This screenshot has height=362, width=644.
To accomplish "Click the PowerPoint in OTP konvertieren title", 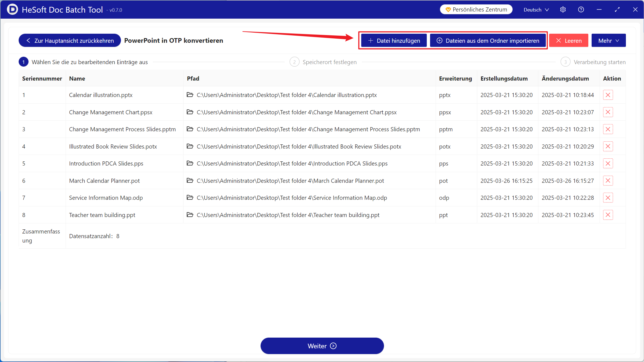I will point(174,41).
